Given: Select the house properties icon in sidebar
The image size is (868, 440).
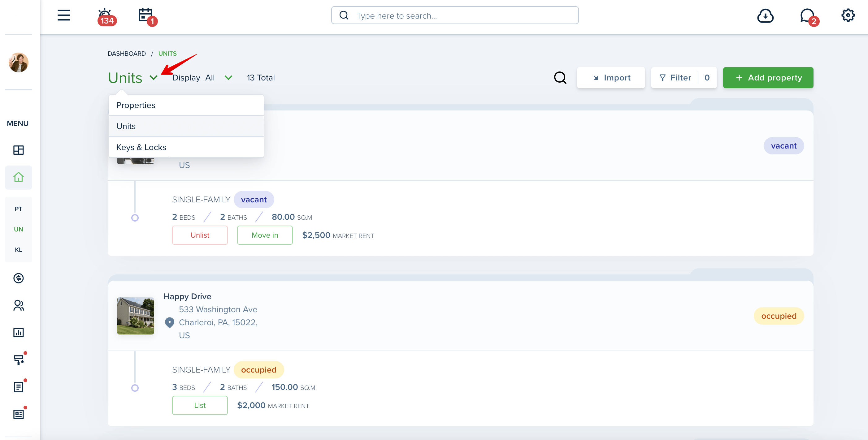Looking at the screenshot, I should [x=19, y=177].
